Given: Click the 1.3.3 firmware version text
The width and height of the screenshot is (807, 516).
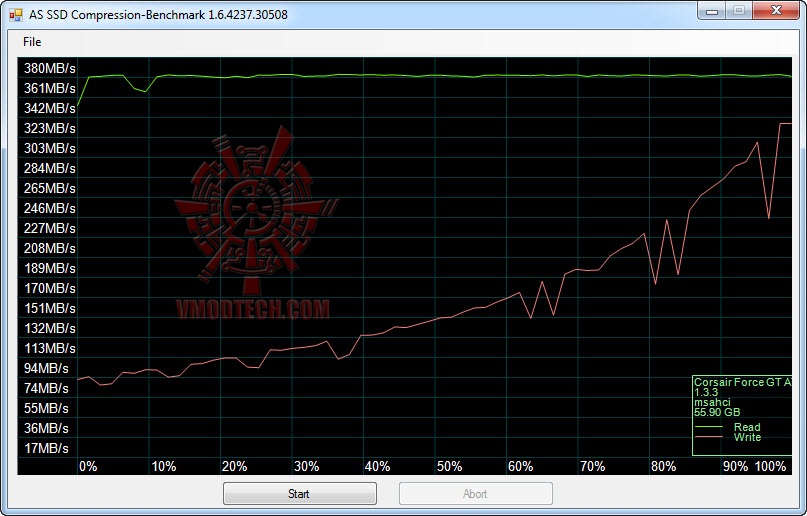Looking at the screenshot, I should pos(706,393).
